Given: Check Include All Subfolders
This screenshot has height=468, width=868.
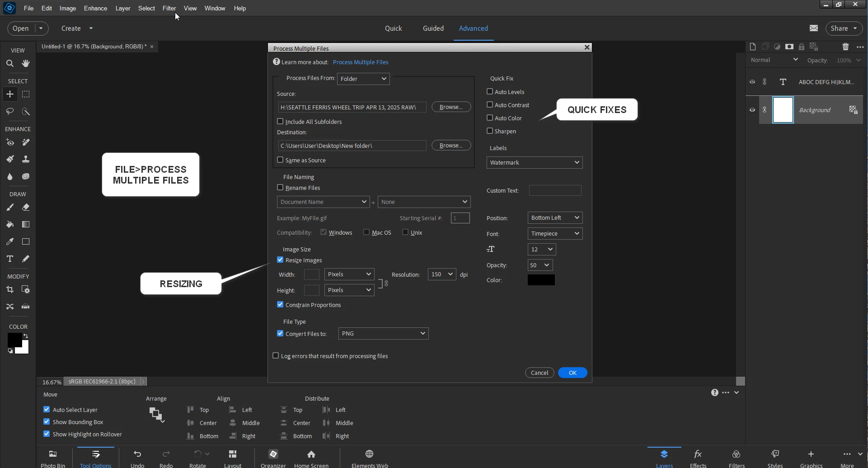Looking at the screenshot, I should point(280,121).
